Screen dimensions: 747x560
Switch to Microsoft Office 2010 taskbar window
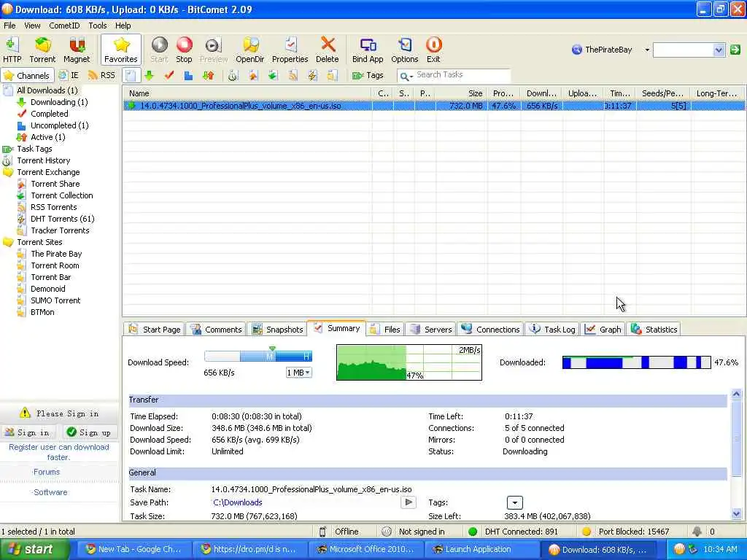(365, 549)
